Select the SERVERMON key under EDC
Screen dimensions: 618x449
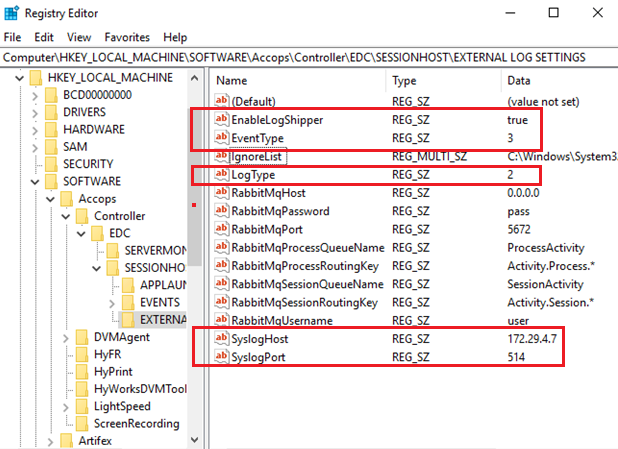pyautogui.click(x=155, y=250)
